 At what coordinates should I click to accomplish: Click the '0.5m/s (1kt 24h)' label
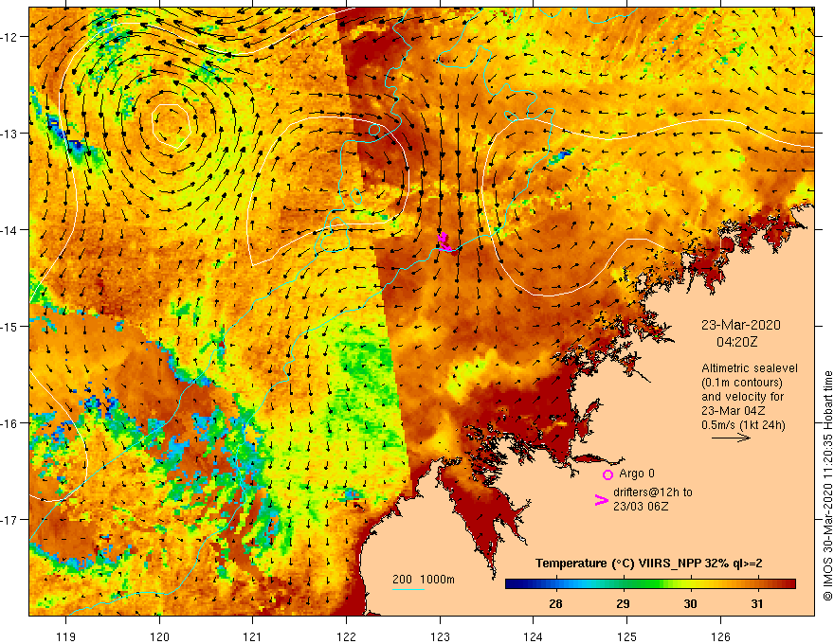743,425
